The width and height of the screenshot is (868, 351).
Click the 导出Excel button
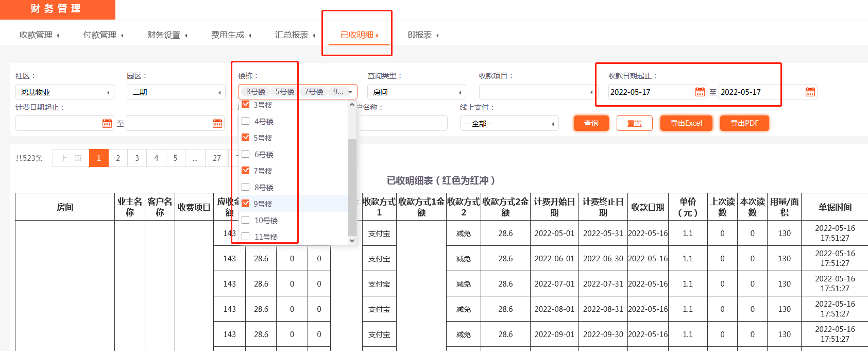[x=686, y=123]
